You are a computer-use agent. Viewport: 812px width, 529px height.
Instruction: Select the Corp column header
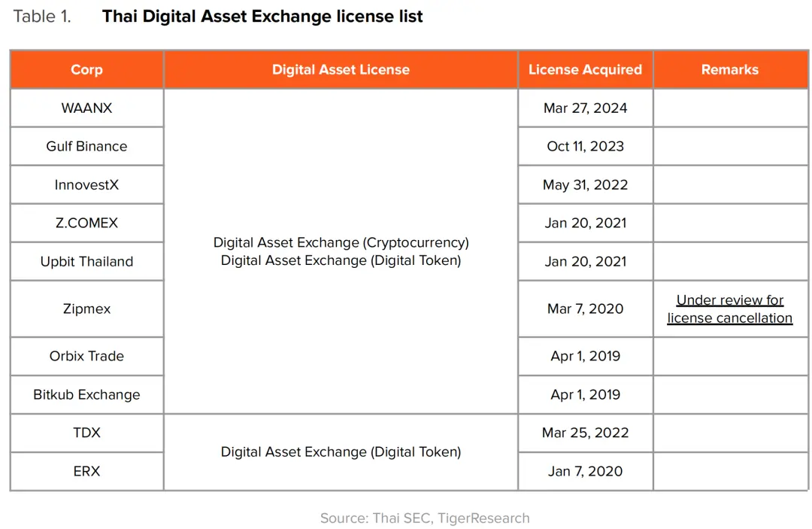pyautogui.click(x=87, y=69)
